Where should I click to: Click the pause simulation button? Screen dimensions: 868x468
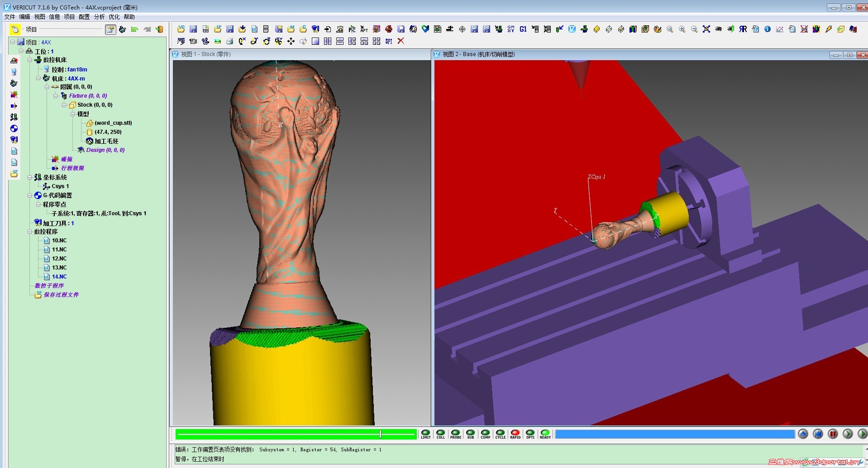coord(833,434)
